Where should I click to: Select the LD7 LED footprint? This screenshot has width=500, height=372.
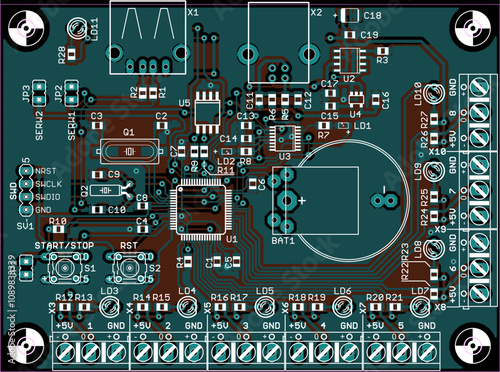(420, 306)
